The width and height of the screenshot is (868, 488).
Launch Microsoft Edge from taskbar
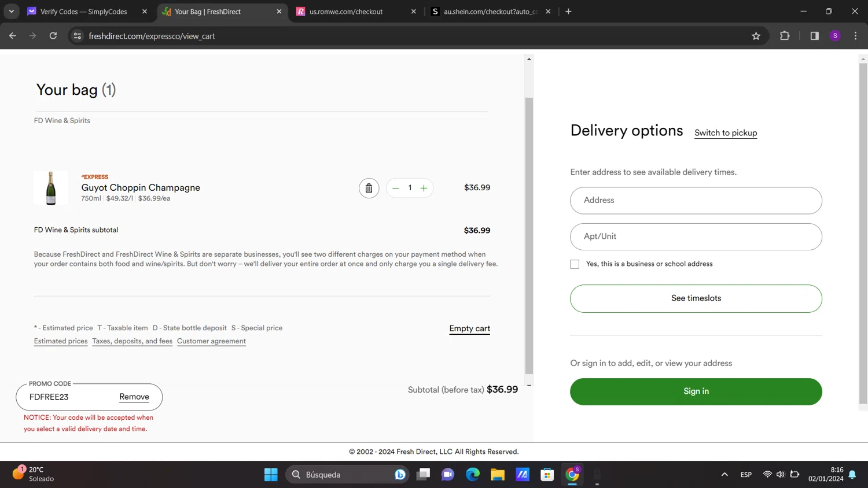(473, 475)
